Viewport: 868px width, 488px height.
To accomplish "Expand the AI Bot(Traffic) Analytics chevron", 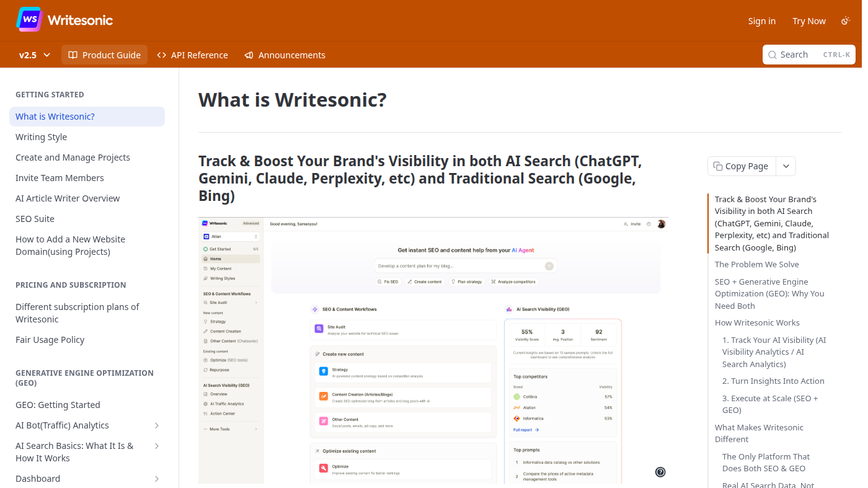I will pos(157,425).
